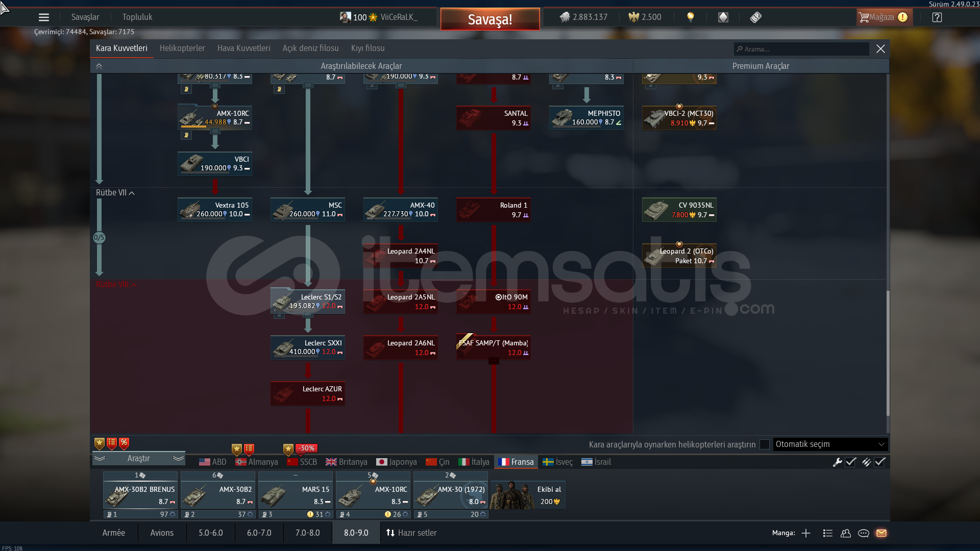Collapse all ranks with top double-chevron
Screen dimensions: 980x551
[99, 66]
